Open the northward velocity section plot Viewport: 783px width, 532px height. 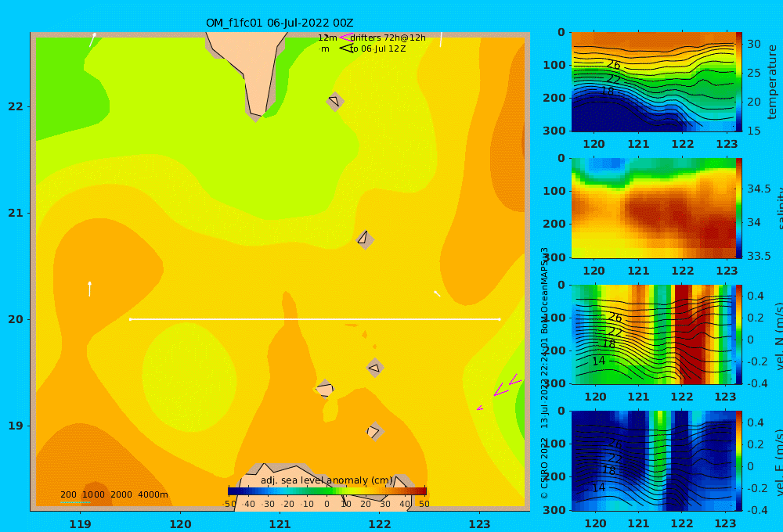(653, 334)
